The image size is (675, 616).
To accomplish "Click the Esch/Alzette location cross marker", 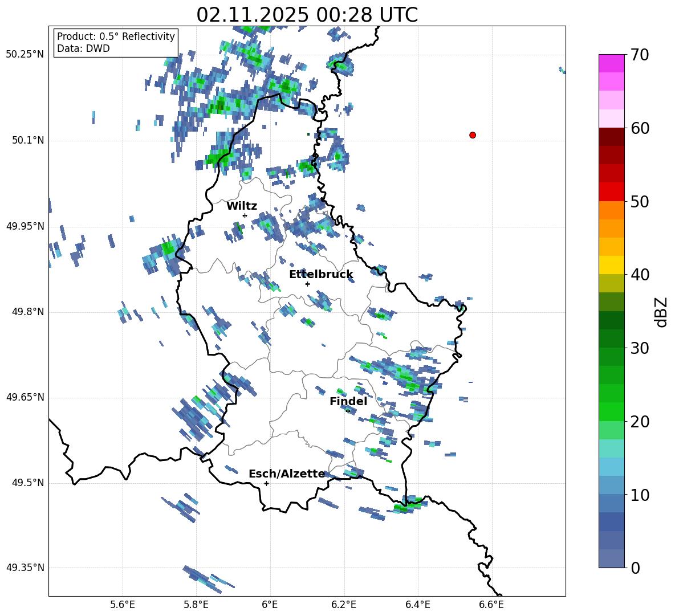I will (x=266, y=483).
